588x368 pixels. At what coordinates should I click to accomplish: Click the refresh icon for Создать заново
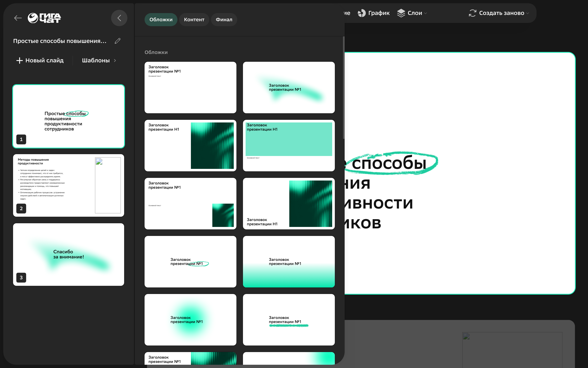472,13
